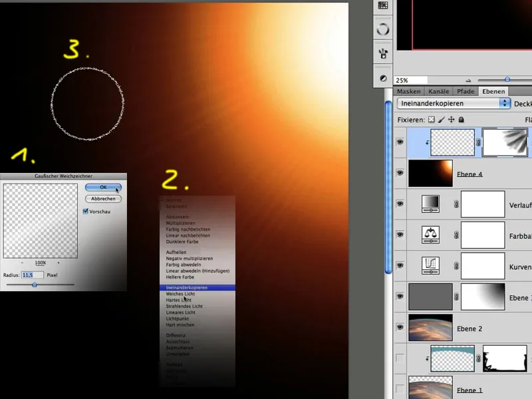
Task: Switch to the Pfade tab
Action: (465, 91)
